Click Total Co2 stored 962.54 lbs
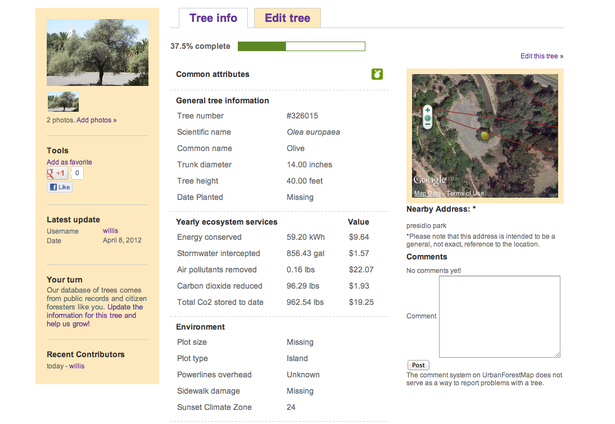 tap(305, 302)
